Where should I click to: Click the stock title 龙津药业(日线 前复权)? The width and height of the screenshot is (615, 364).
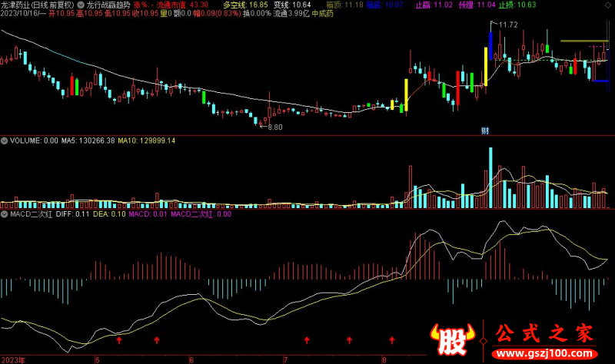coord(38,5)
